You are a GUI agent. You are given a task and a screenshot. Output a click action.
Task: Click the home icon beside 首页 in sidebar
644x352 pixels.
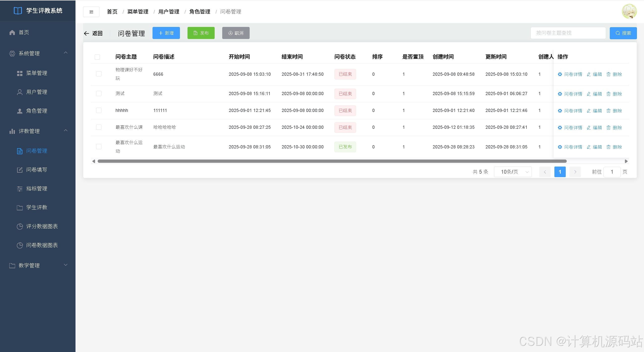click(x=12, y=32)
